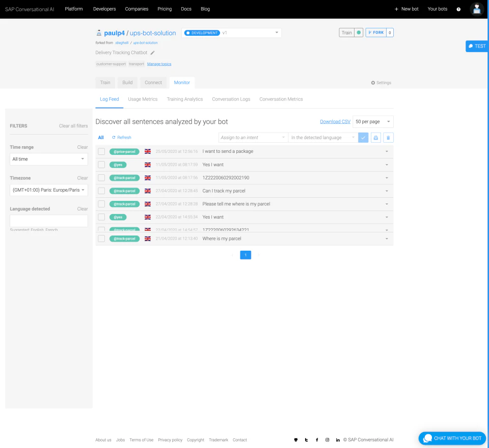Switch to the Usage Metrics tab
This screenshot has height=448, width=489.
(143, 99)
